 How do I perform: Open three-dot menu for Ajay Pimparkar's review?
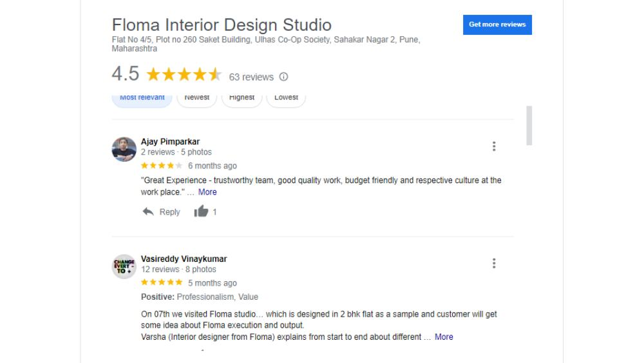[494, 146]
